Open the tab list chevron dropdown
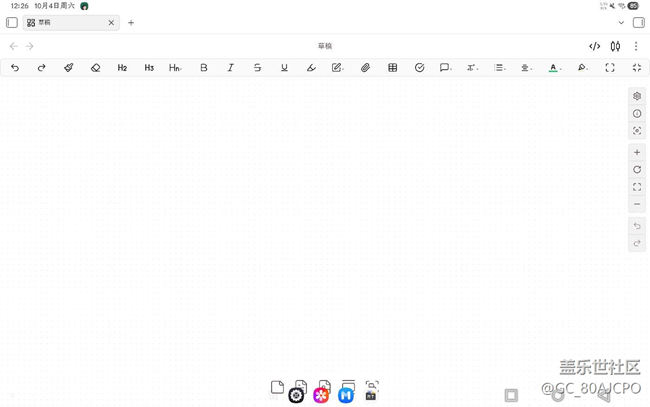Image resolution: width=650 pixels, height=407 pixels. (x=621, y=22)
